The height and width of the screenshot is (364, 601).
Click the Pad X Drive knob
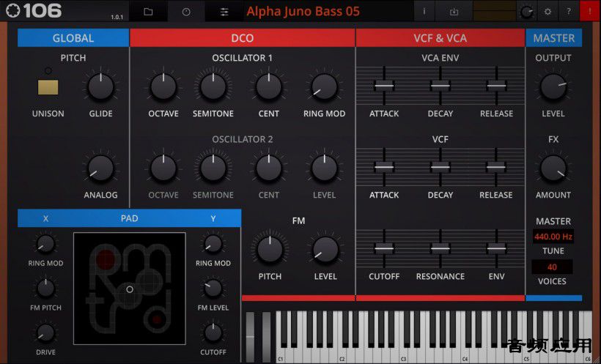point(45,333)
